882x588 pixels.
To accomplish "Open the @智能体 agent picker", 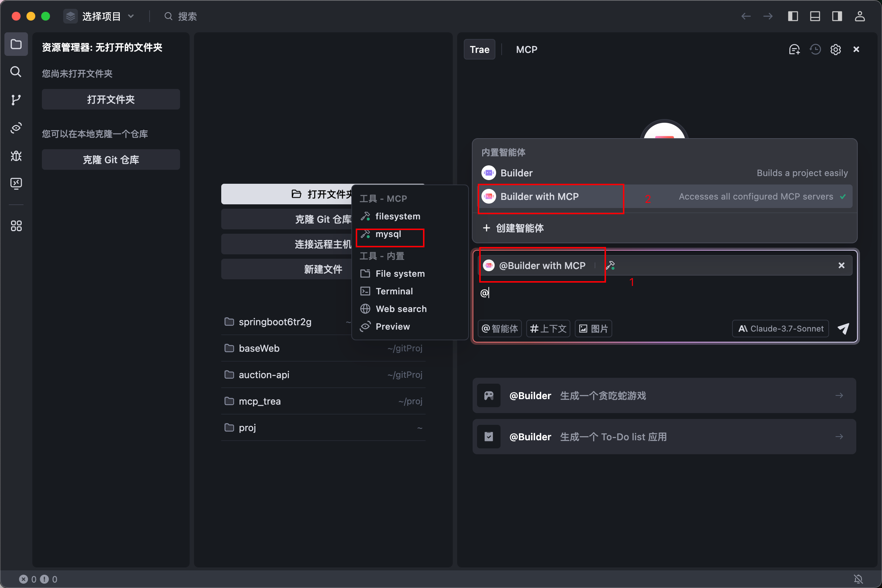I will pyautogui.click(x=499, y=329).
